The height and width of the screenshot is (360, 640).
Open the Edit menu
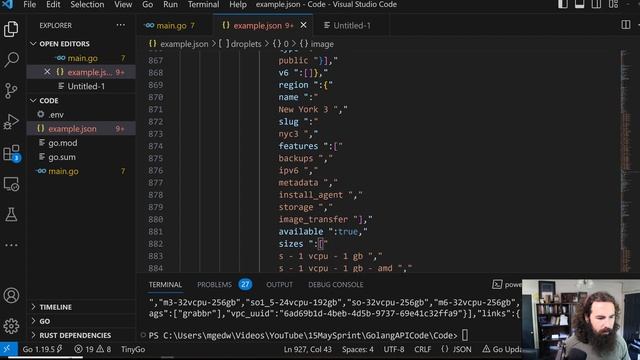[53, 4]
